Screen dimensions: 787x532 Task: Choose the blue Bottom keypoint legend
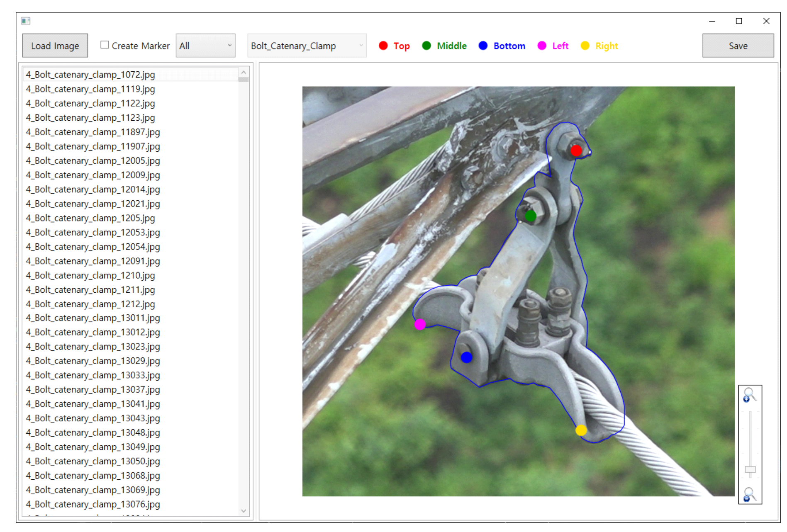click(502, 46)
